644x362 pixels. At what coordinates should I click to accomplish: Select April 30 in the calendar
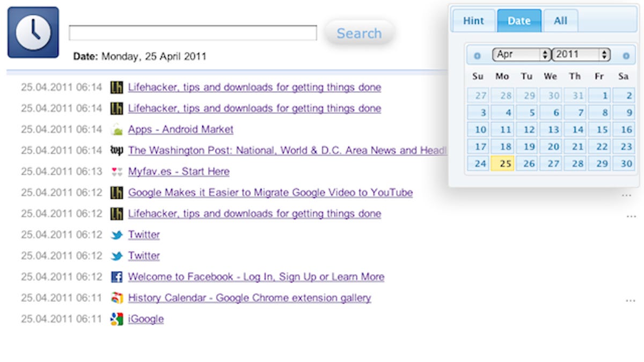pyautogui.click(x=624, y=164)
